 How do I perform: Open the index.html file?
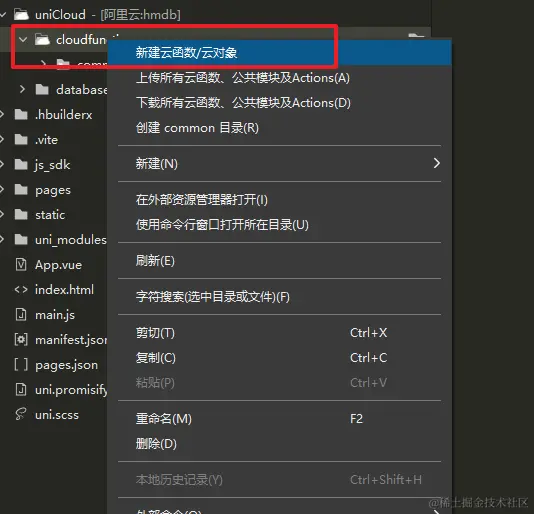point(64,290)
